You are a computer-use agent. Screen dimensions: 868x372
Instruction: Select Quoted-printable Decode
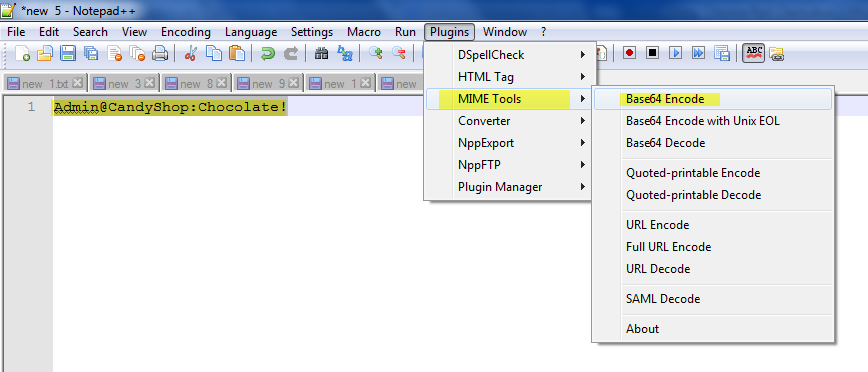point(713,195)
